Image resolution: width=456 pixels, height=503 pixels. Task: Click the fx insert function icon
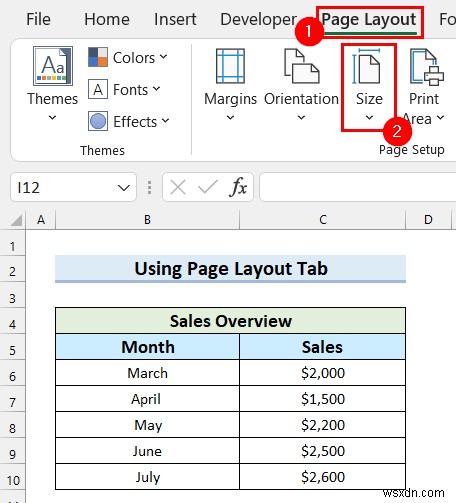238,187
